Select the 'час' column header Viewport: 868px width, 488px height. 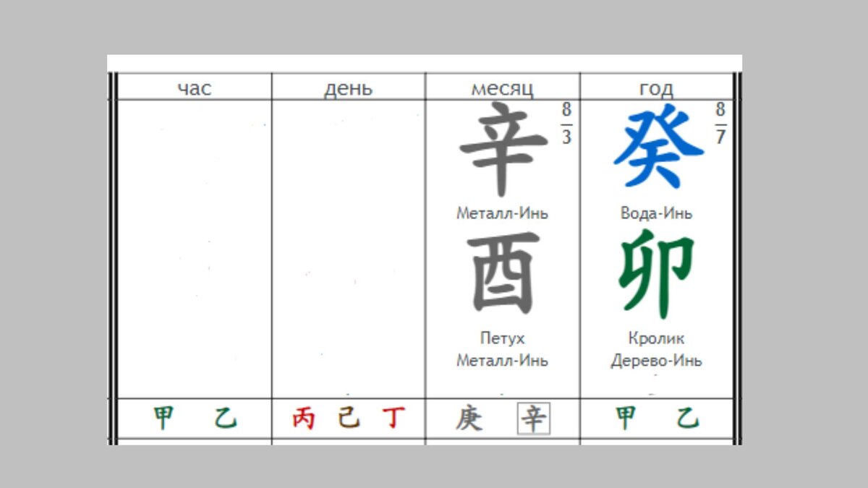coord(195,88)
